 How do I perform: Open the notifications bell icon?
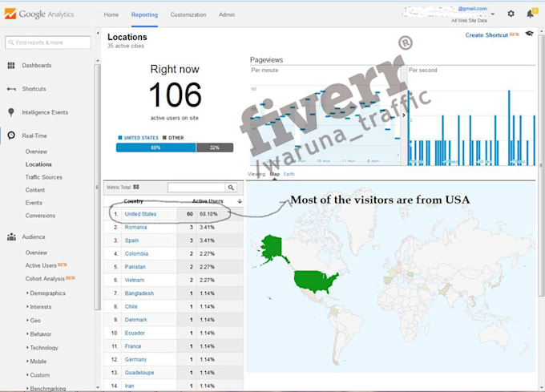click(531, 13)
